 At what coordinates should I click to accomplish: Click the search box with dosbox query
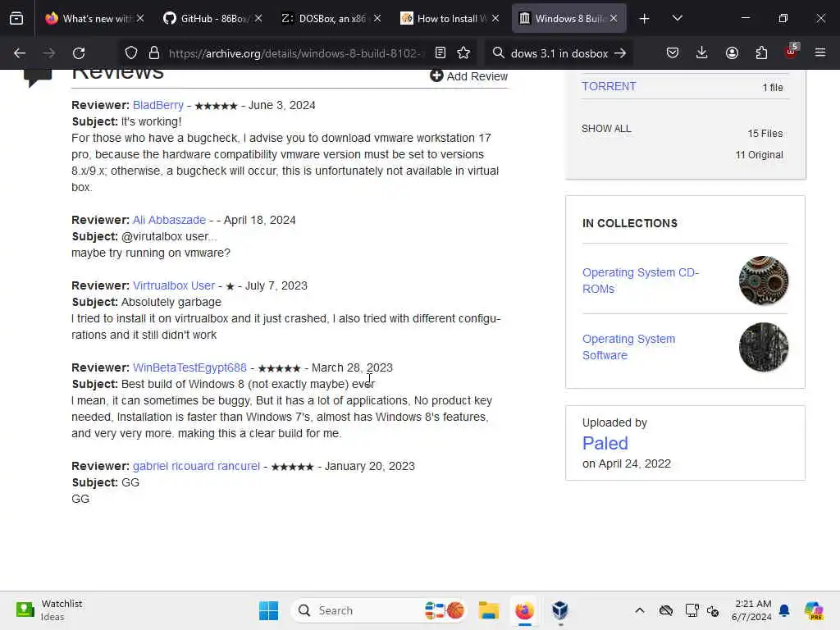558,53
